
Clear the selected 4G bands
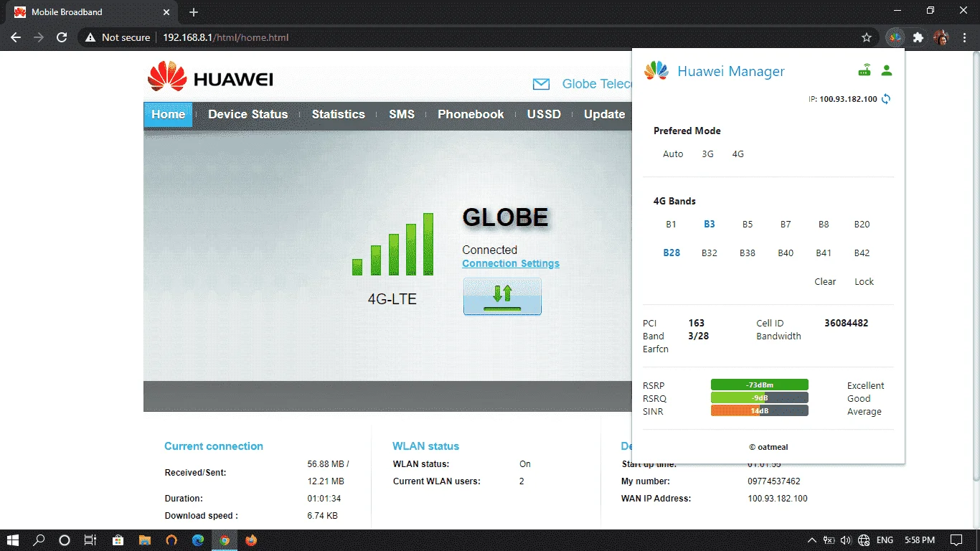(x=825, y=281)
